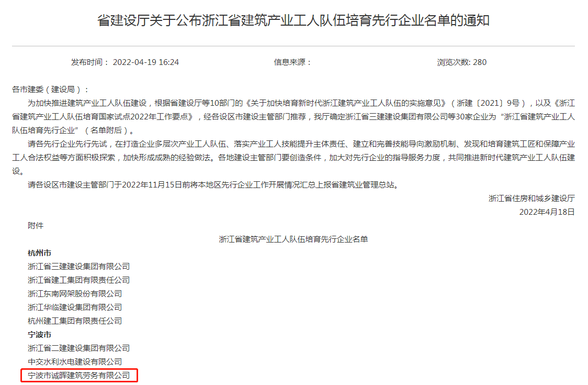588x385 pixels.
Task: Click the notice title heading
Action: (x=293, y=20)
